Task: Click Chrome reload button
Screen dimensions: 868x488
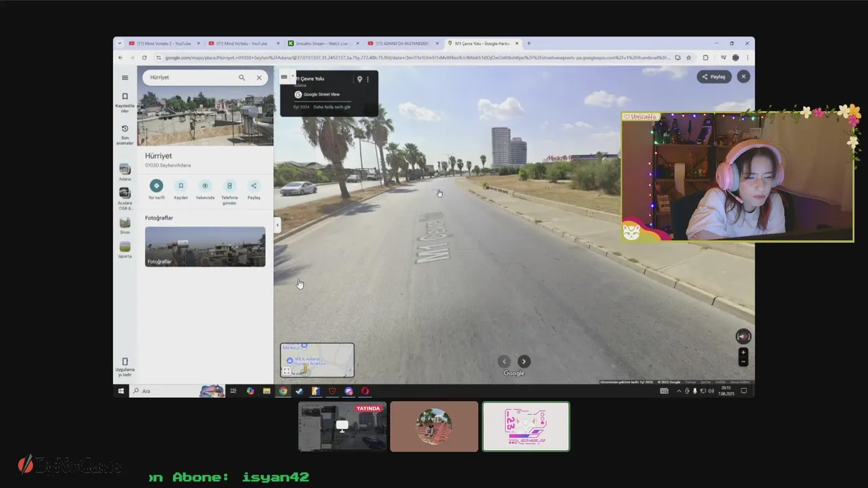Action: pyautogui.click(x=144, y=58)
